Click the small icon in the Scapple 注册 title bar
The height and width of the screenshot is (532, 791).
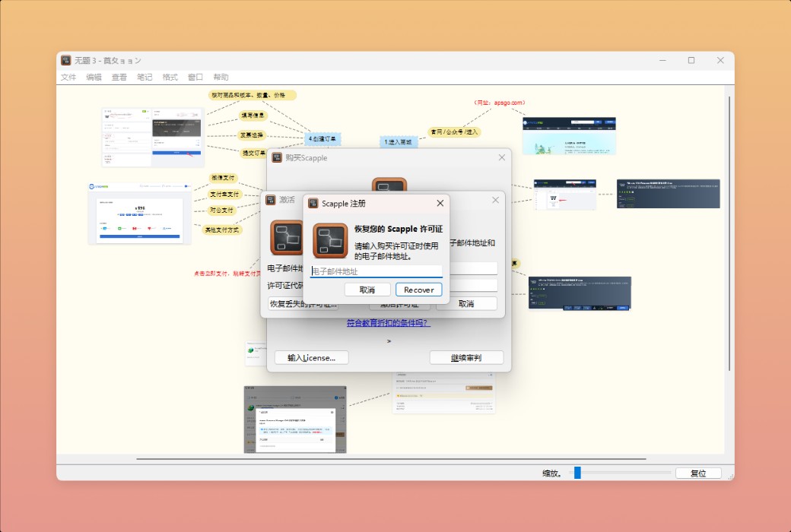coord(313,203)
